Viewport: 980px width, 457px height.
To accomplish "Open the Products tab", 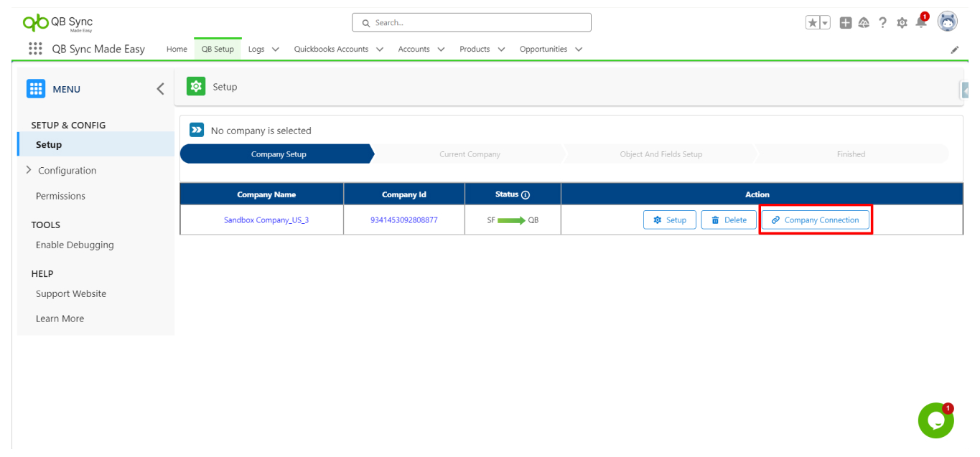I will coord(475,50).
